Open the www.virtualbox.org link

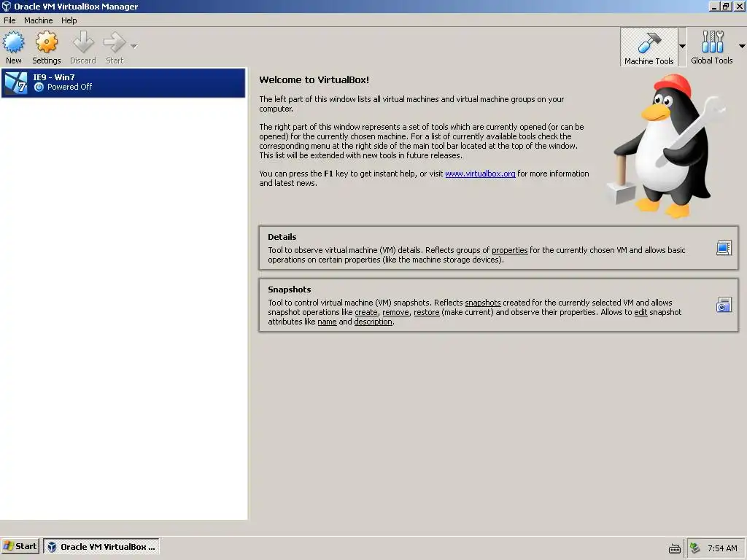point(480,174)
